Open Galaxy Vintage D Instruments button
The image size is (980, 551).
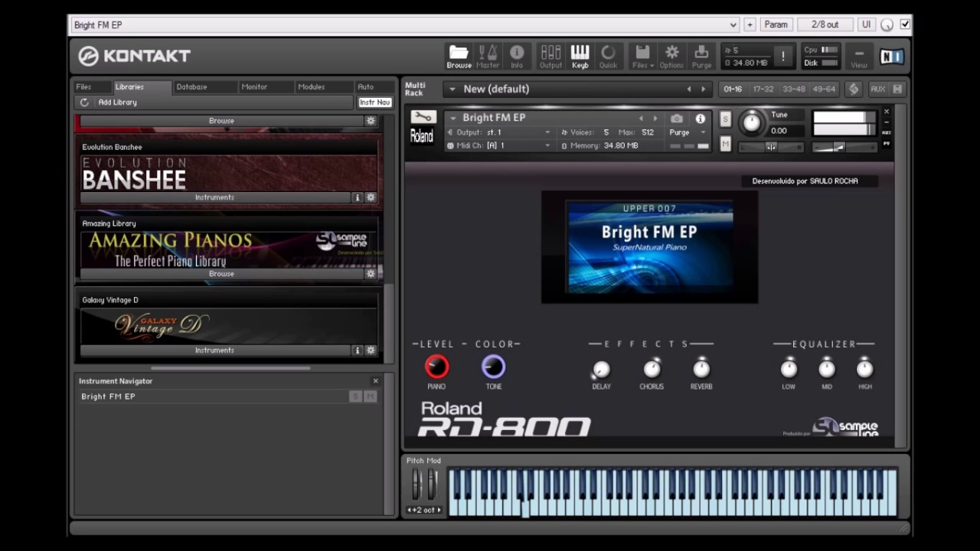[214, 350]
